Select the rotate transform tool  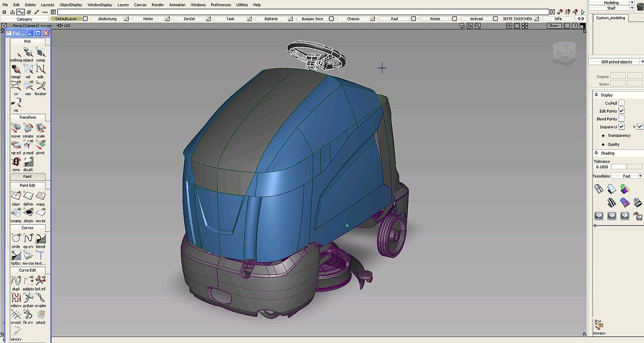(x=28, y=128)
